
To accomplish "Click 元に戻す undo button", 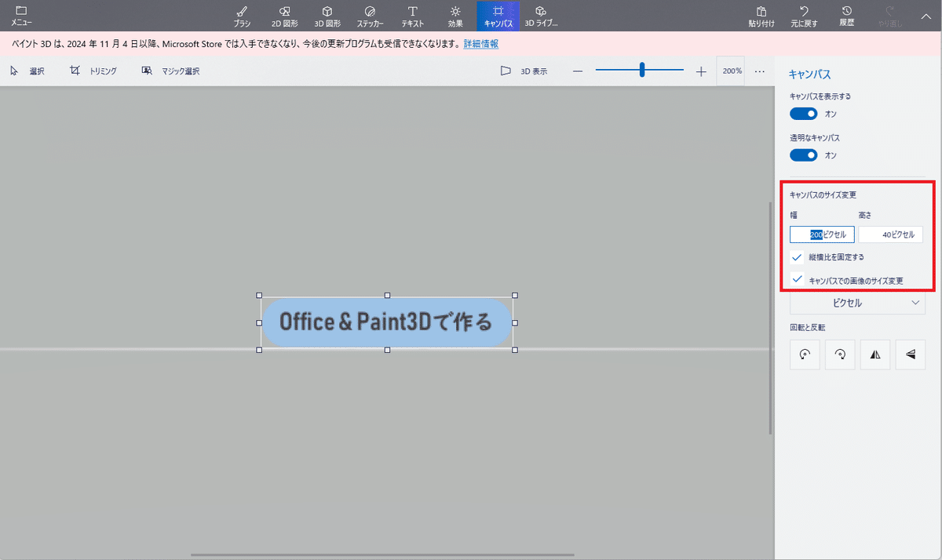I will pos(804,16).
